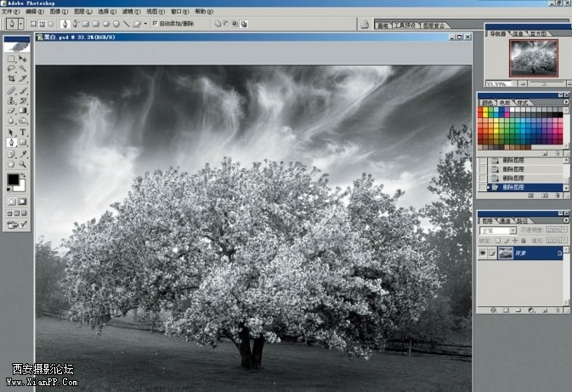Screen dimensions: 572x392
Task: Choose the Line shape option in options bar
Action: click(x=126, y=24)
